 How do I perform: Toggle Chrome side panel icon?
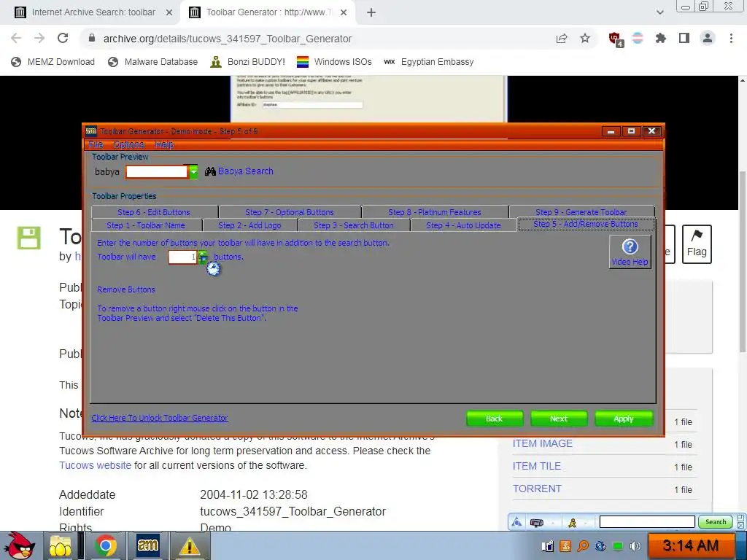click(684, 39)
